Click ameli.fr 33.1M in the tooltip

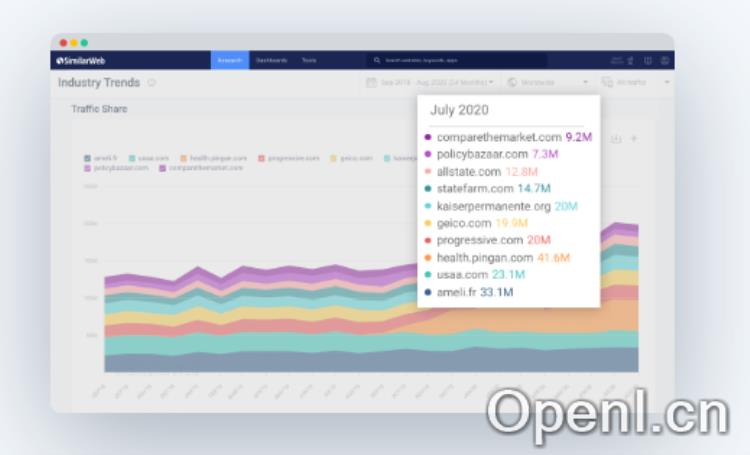point(469,292)
